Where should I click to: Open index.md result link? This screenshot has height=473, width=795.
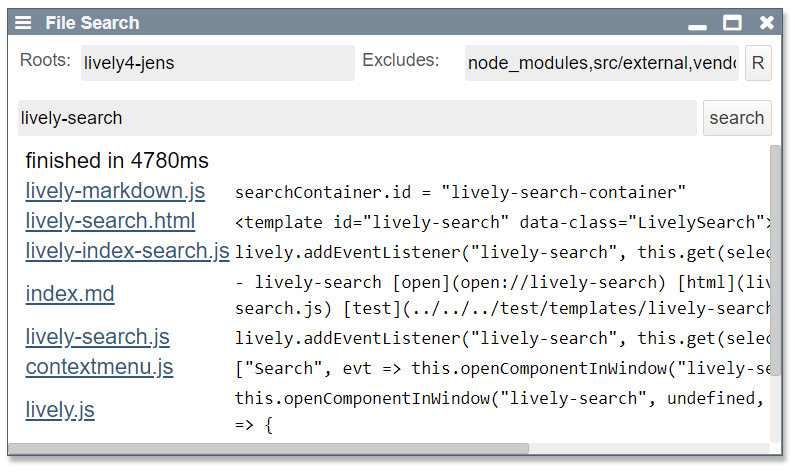70,294
